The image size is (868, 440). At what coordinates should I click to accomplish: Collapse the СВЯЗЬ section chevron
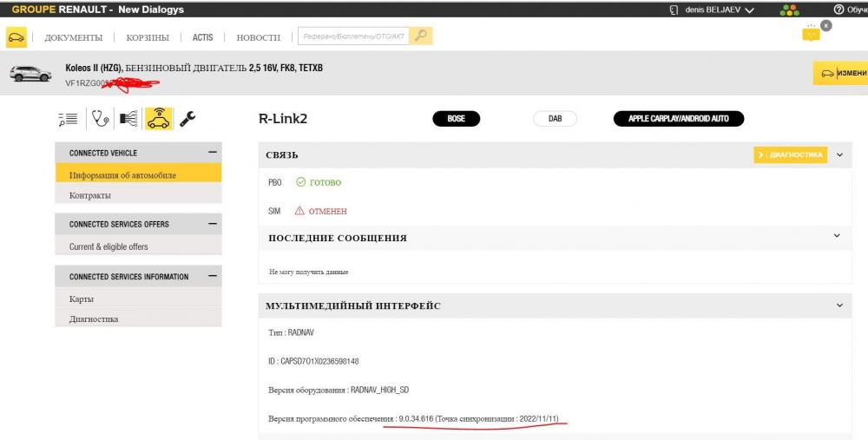[839, 155]
